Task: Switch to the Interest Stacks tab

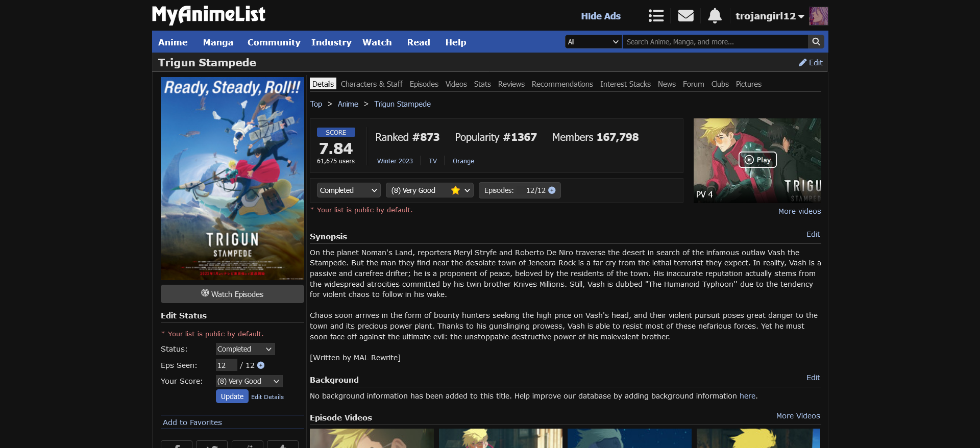Action: pyautogui.click(x=625, y=84)
